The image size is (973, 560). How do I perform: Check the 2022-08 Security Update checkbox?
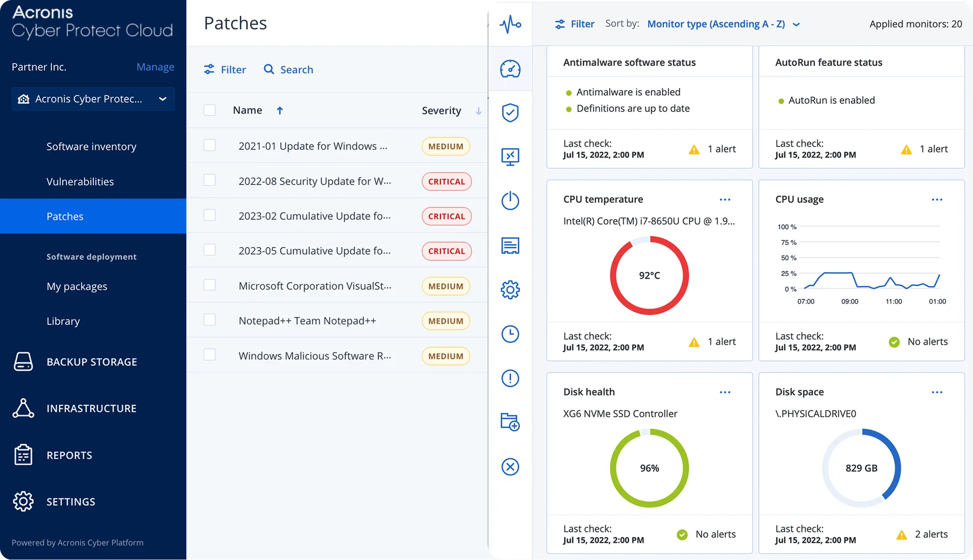click(x=210, y=181)
